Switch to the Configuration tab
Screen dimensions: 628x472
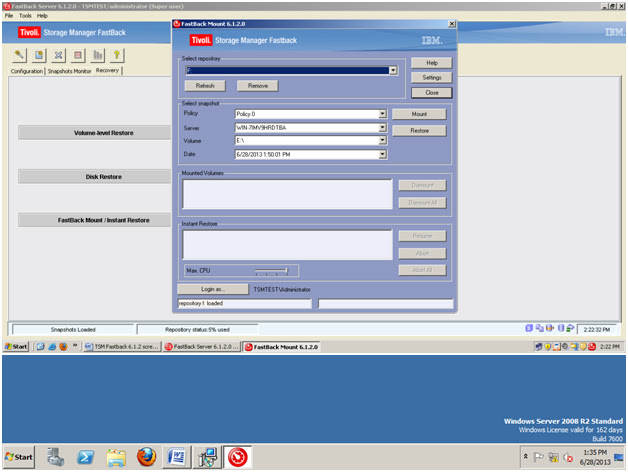(x=27, y=71)
